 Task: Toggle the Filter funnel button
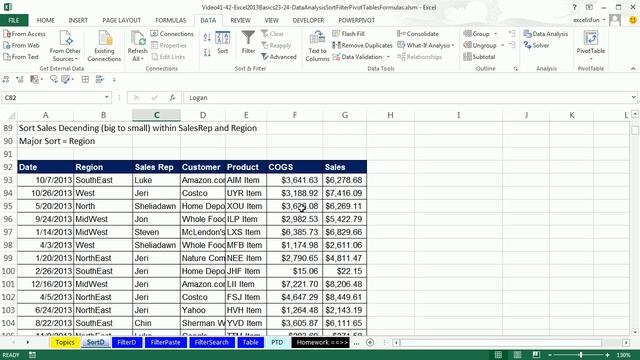coord(248,42)
